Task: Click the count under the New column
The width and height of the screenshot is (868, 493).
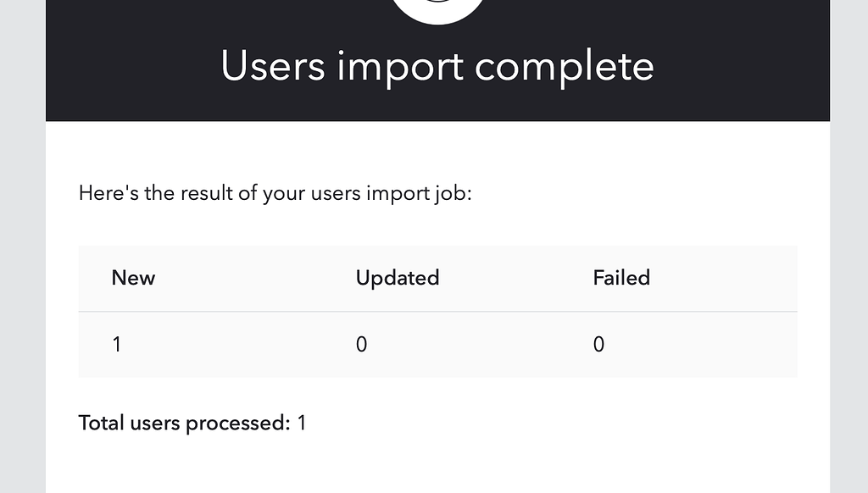Action: point(116,345)
